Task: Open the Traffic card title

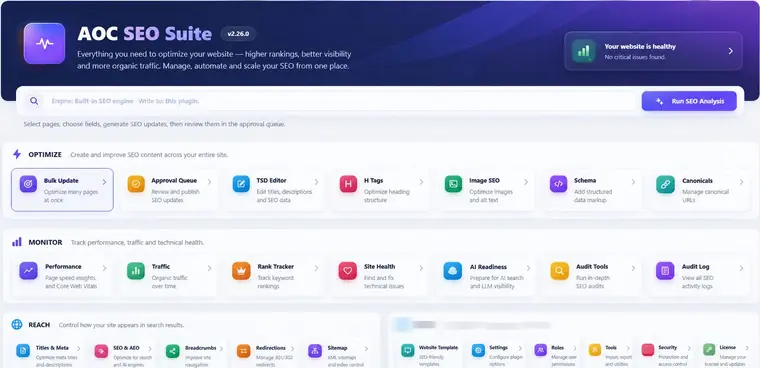Action: point(161,267)
